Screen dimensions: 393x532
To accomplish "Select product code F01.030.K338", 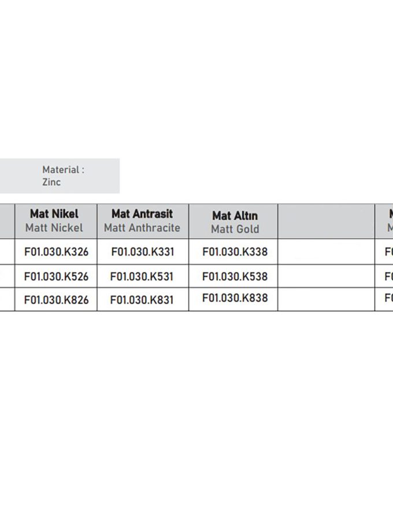I will (x=235, y=252).
